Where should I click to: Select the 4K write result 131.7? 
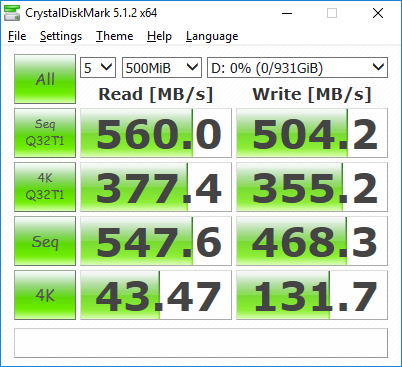point(312,295)
